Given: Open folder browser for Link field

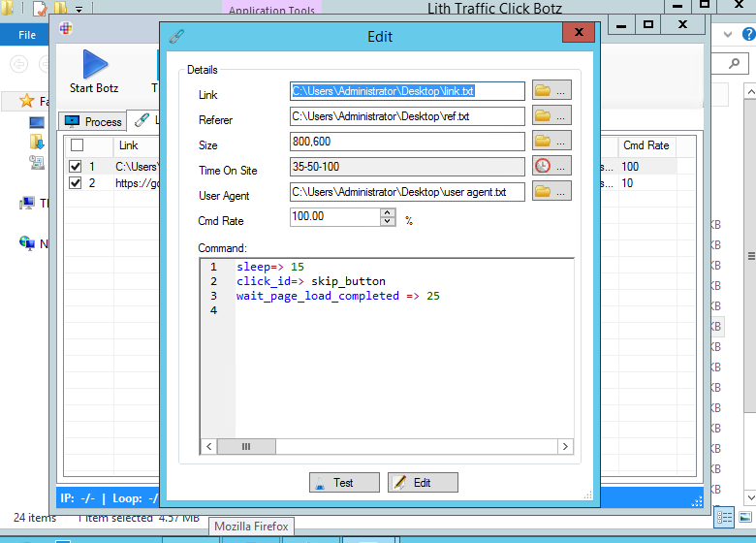Looking at the screenshot, I should pyautogui.click(x=551, y=91).
